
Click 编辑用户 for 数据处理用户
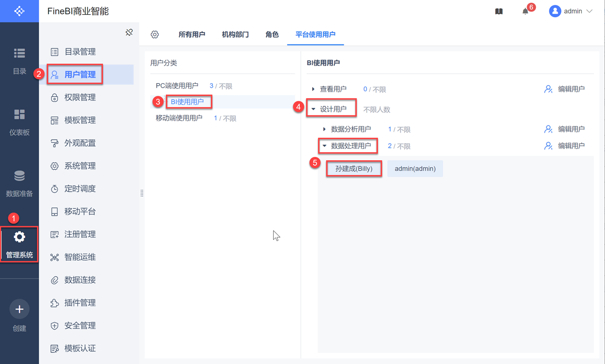tap(571, 146)
